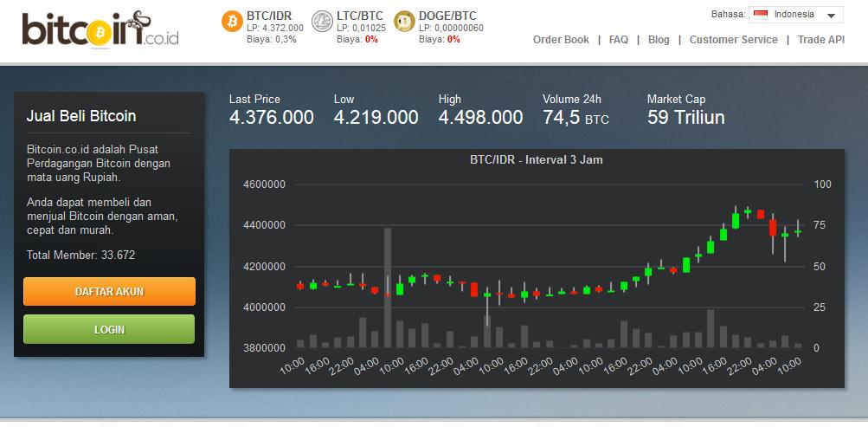The image size is (868, 427).
Task: Open the Trade API page
Action: pos(821,40)
